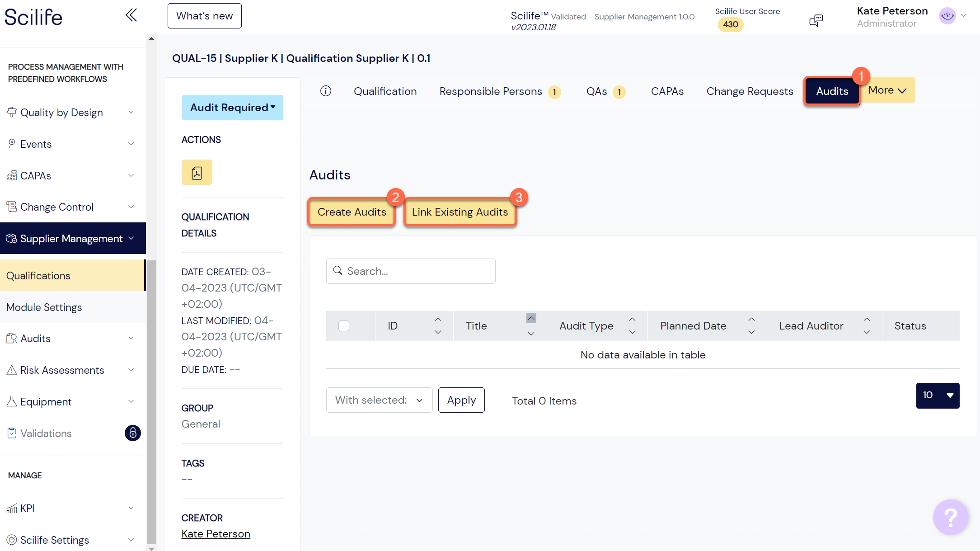Focus the audits Search field
This screenshot has width=980, height=551.
click(x=410, y=271)
